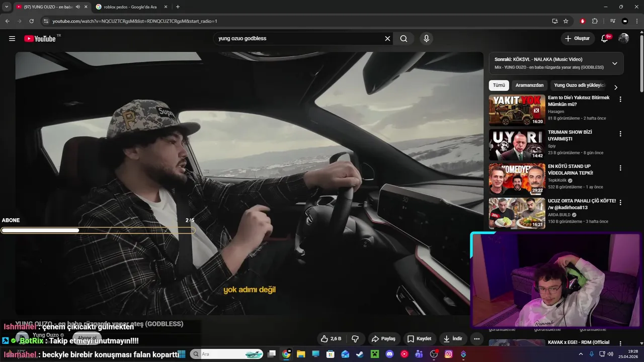The height and width of the screenshot is (362, 644).
Task: Launch Minecraft from the taskbar
Action: click(374, 354)
